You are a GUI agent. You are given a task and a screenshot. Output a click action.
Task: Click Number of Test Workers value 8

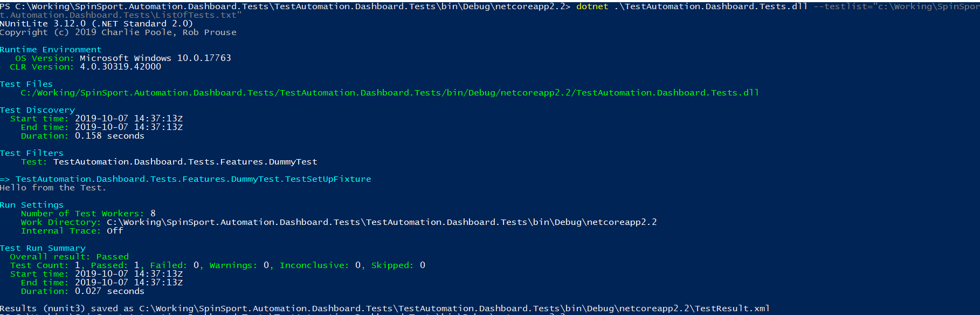click(153, 214)
